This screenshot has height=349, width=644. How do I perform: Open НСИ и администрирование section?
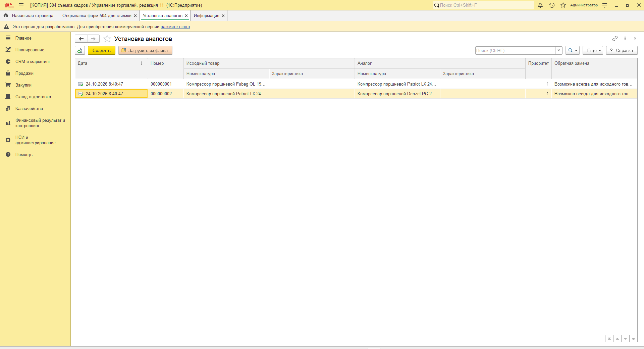coord(35,140)
